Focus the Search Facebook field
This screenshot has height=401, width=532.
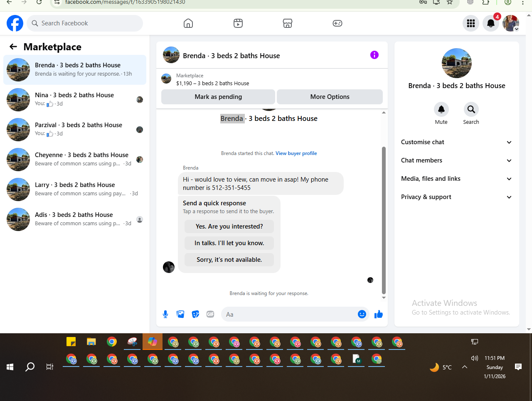point(85,23)
